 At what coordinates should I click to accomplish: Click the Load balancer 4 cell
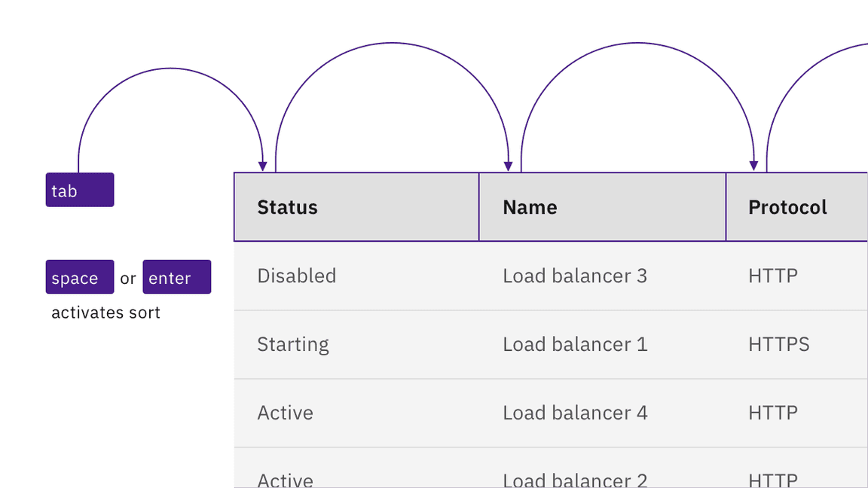pos(575,413)
